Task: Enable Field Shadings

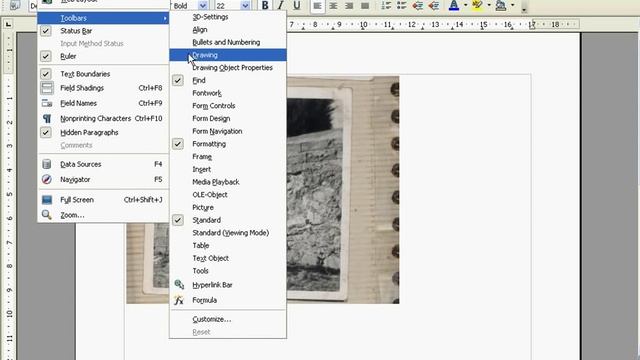Action: (103, 88)
